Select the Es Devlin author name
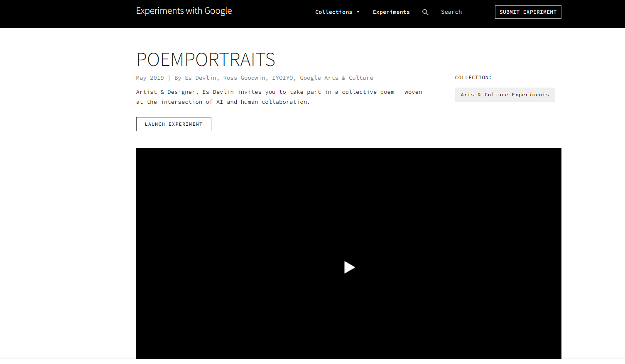625x364 pixels. pyautogui.click(x=201, y=78)
